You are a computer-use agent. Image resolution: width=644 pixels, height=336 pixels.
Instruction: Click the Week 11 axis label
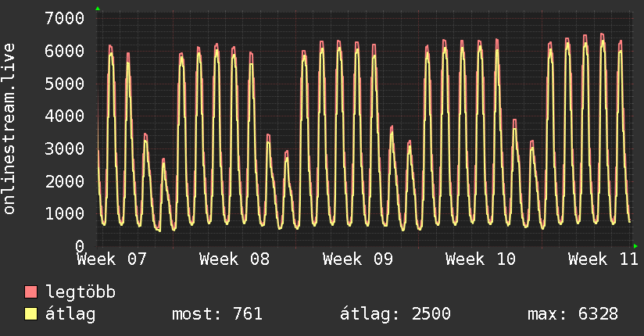[x=603, y=259]
